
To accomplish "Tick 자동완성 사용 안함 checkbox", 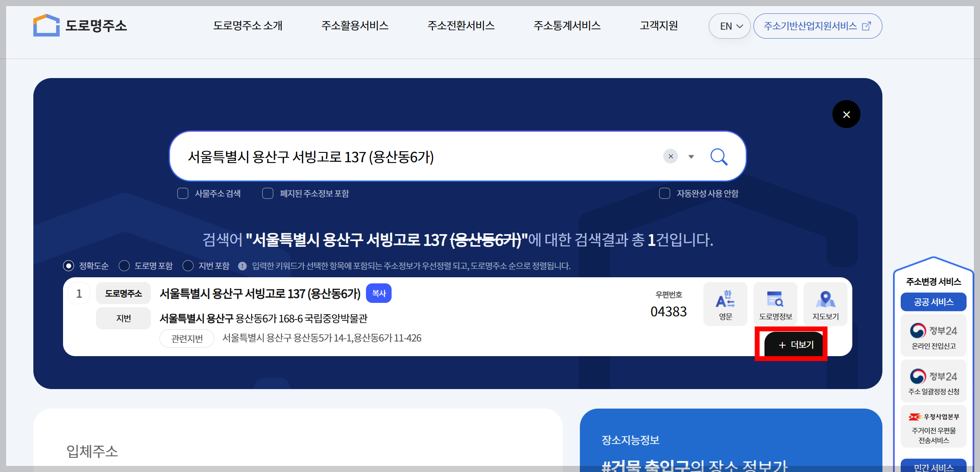I will click(664, 194).
